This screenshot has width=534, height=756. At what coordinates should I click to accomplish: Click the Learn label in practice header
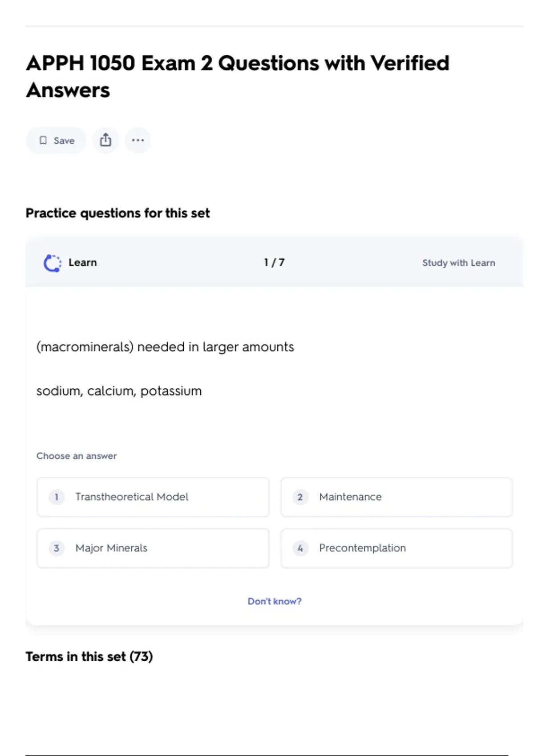83,262
